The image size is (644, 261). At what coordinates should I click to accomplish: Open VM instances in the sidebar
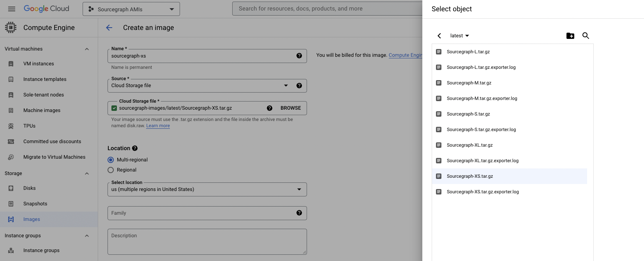pyautogui.click(x=49, y=64)
